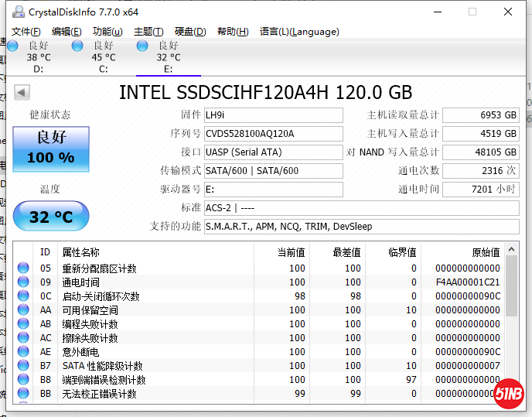Click the status orb for attribute 0C
This screenshot has height=417, width=532.
click(23, 296)
